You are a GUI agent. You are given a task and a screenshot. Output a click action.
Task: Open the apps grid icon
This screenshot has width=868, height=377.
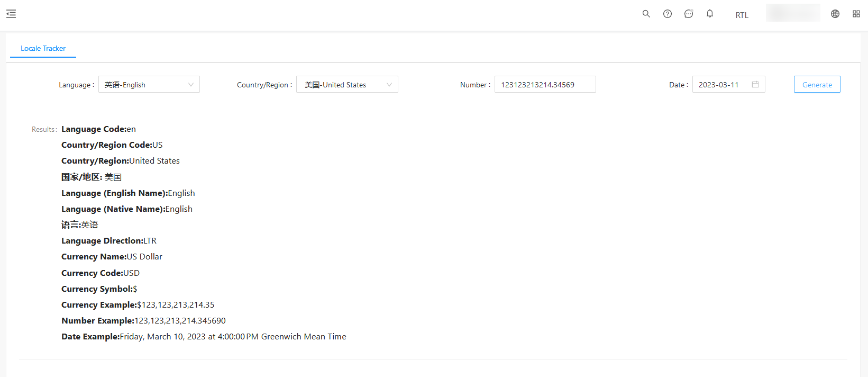click(856, 14)
